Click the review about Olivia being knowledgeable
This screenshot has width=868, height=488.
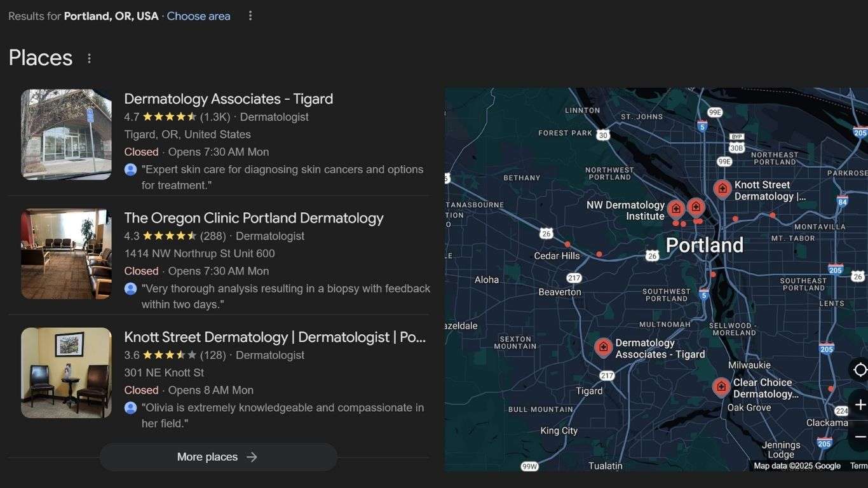coord(283,416)
